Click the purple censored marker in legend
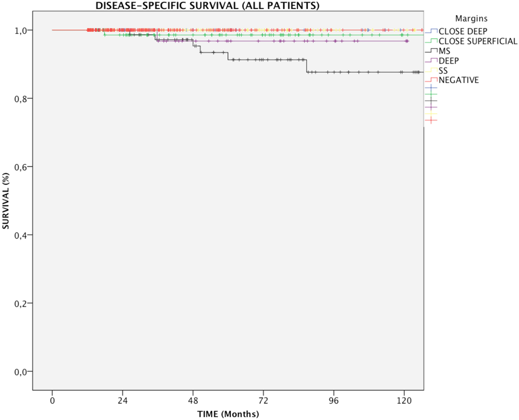 coord(431,107)
